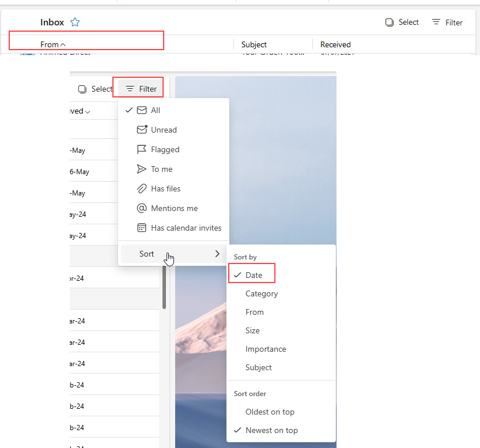The image size is (480, 448).
Task: Click the message list scrollbar
Action: click(164, 287)
